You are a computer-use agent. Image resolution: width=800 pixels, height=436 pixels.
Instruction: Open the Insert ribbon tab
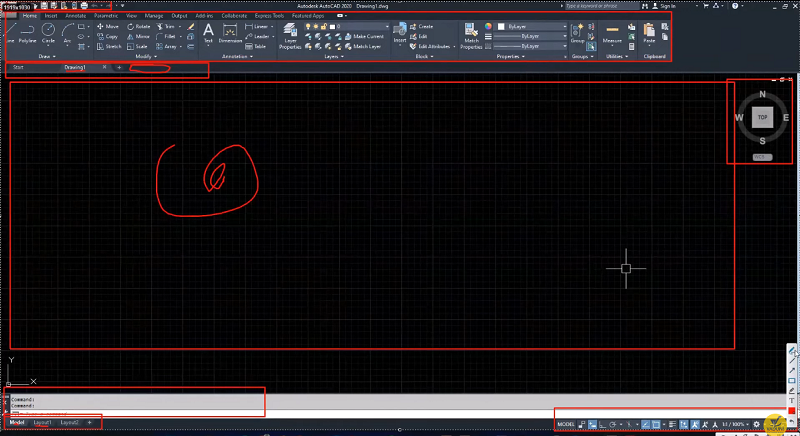[51, 16]
